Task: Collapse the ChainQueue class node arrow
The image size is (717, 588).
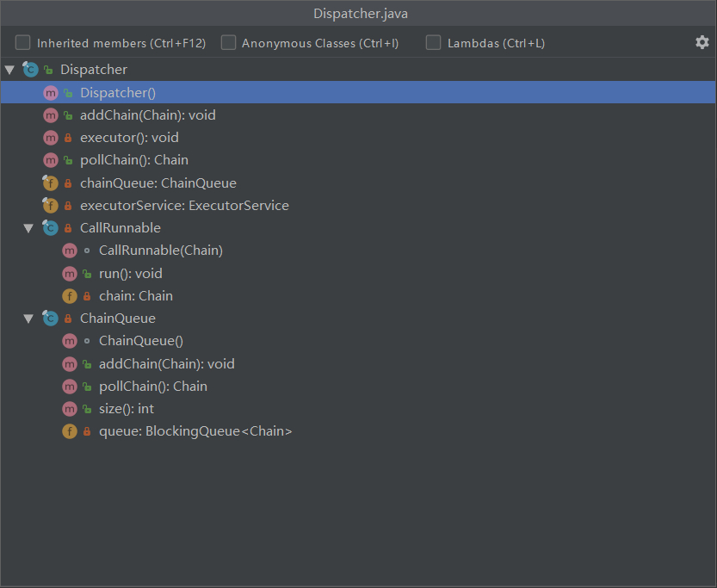Action: click(x=28, y=319)
